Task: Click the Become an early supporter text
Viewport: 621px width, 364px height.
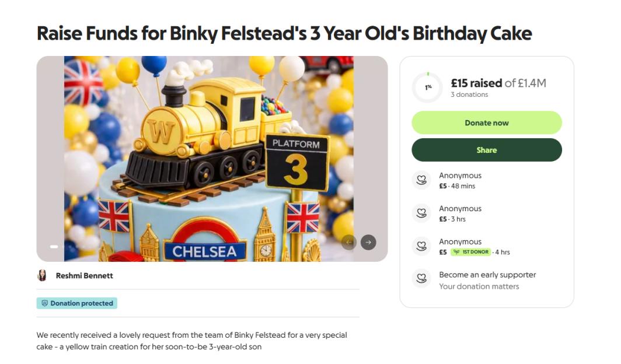Action: (x=487, y=275)
